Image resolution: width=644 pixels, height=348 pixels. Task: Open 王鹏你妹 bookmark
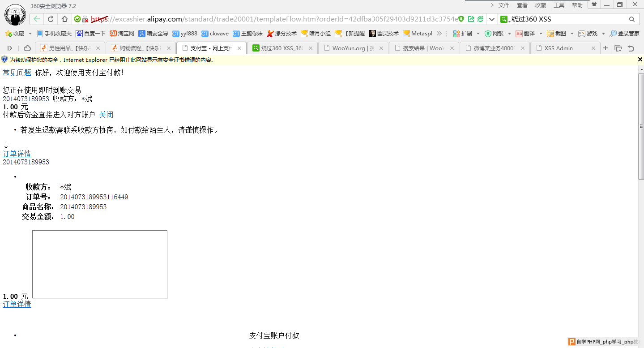coord(247,34)
